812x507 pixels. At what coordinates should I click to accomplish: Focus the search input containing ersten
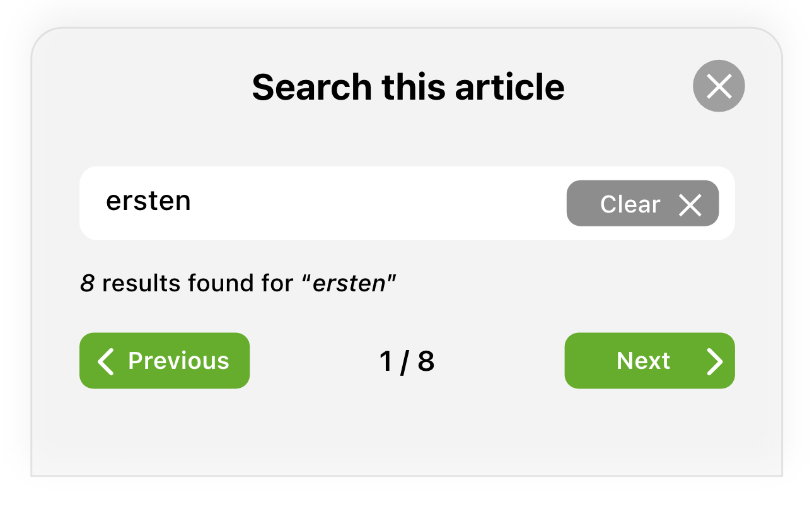[x=407, y=203]
